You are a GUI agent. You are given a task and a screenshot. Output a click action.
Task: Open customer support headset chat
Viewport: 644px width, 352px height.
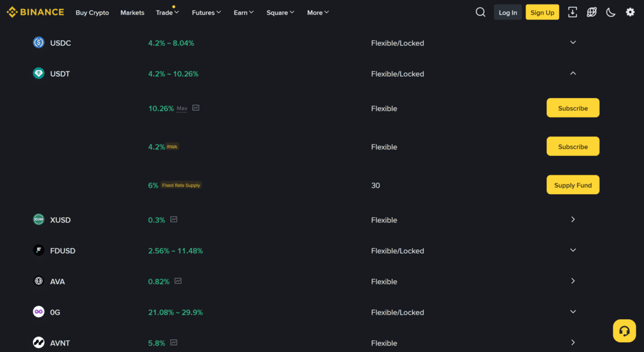pyautogui.click(x=624, y=331)
